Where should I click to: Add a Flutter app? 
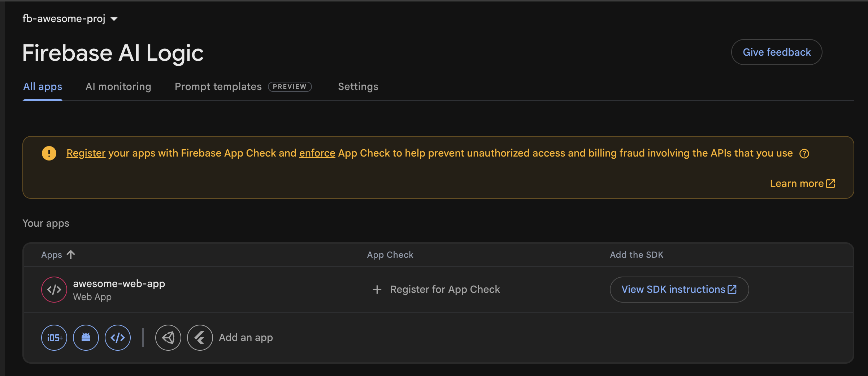(200, 338)
